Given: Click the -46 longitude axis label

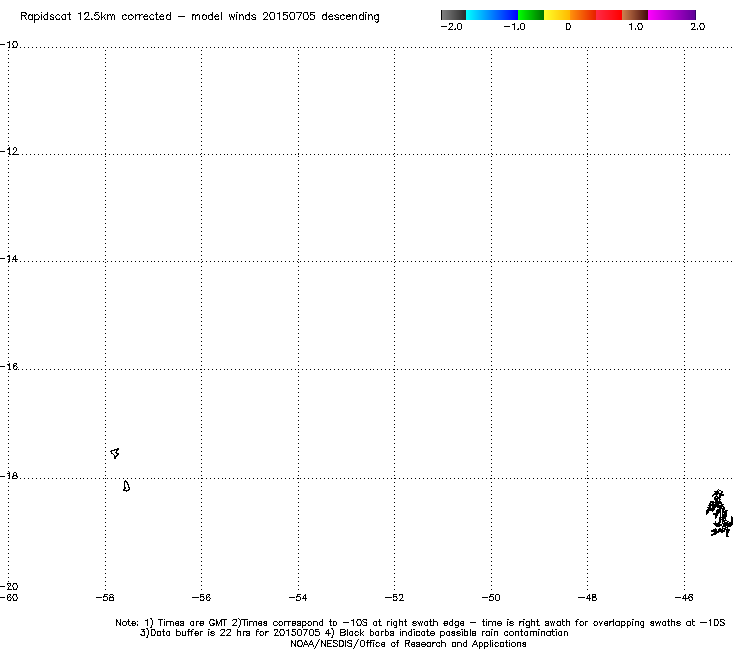Looking at the screenshot, I should point(684,598).
